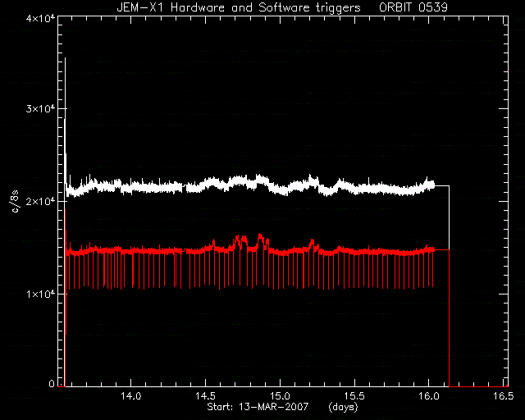Viewport: 525px width, 420px height.
Task: Click the 'c/8s' y-axis unit label
Action: (16, 201)
